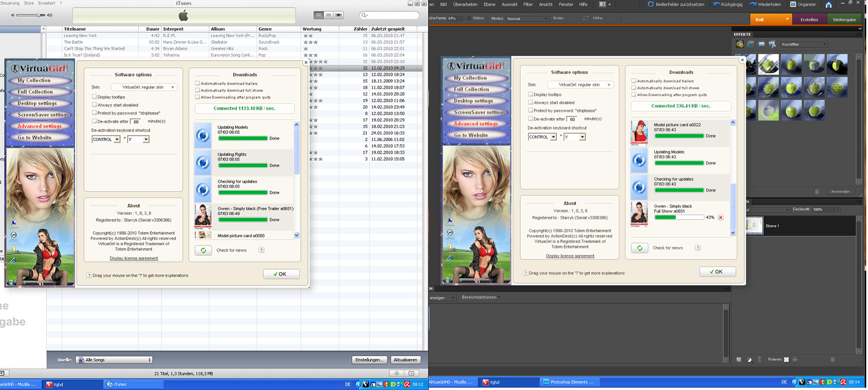The width and height of the screenshot is (868, 390).
Task: Click the iTunes search magnifier icon
Action: (365, 16)
